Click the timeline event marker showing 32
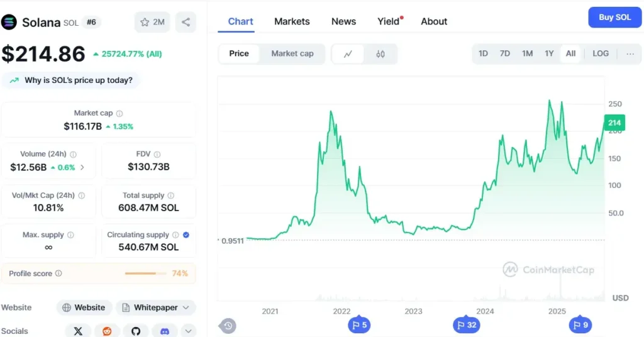 click(466, 324)
